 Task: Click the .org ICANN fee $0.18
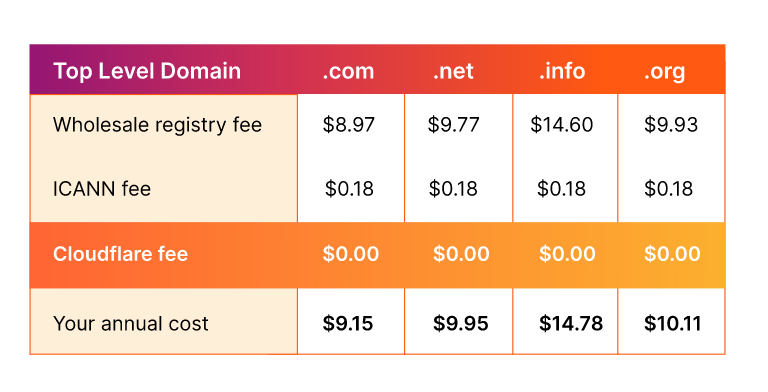coord(669,189)
